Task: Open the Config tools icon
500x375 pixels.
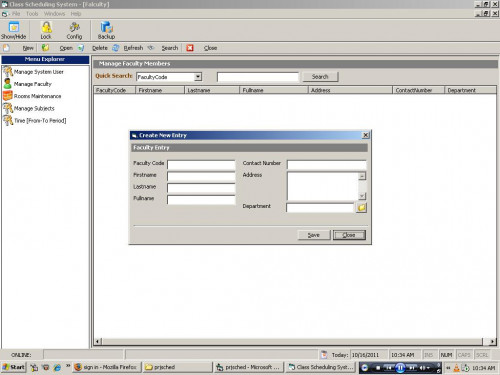Action: tap(74, 27)
